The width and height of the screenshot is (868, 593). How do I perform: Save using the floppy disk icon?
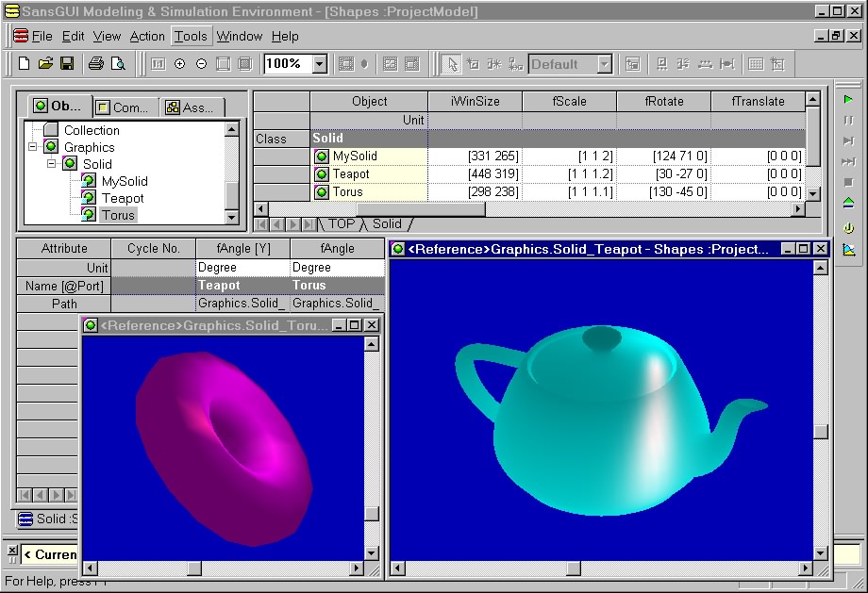pyautogui.click(x=67, y=64)
